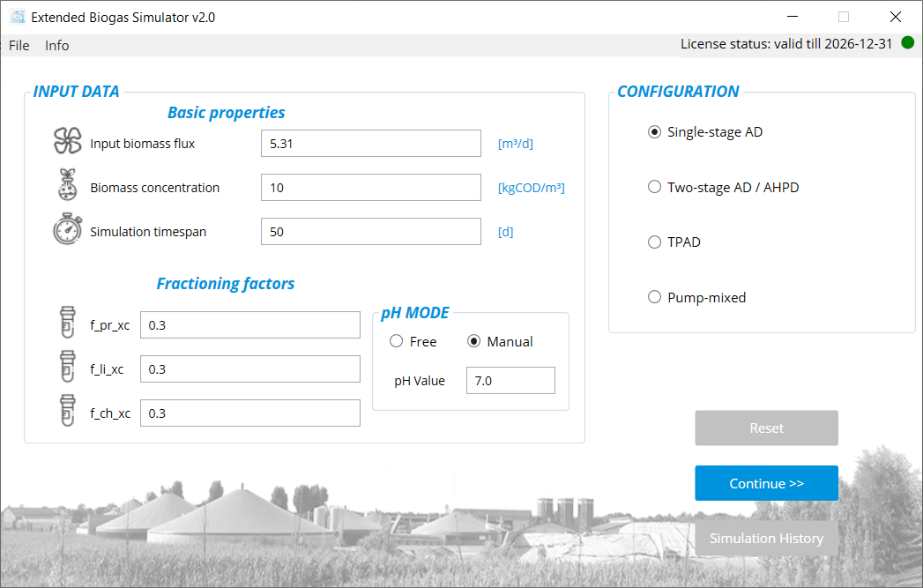This screenshot has width=923, height=588.
Task: Click the fan icon beside Input biomass flux
Action: 68,141
